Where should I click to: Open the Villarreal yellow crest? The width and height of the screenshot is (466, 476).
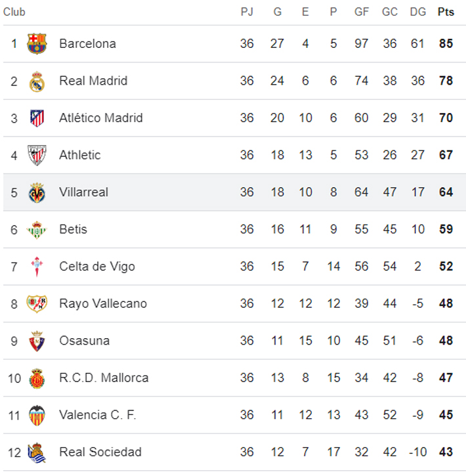(x=37, y=192)
